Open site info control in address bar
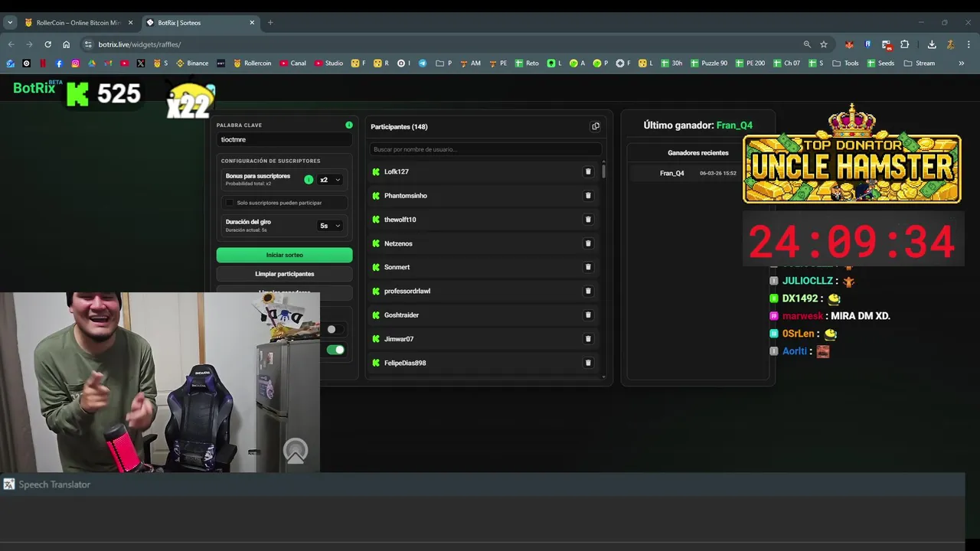980x551 pixels. 88,44
